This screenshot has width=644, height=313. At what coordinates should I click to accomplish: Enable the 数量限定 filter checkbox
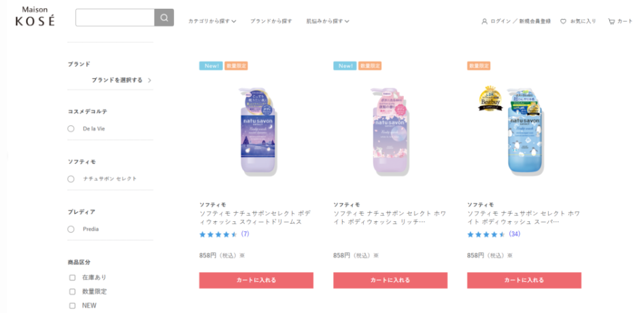click(x=72, y=292)
